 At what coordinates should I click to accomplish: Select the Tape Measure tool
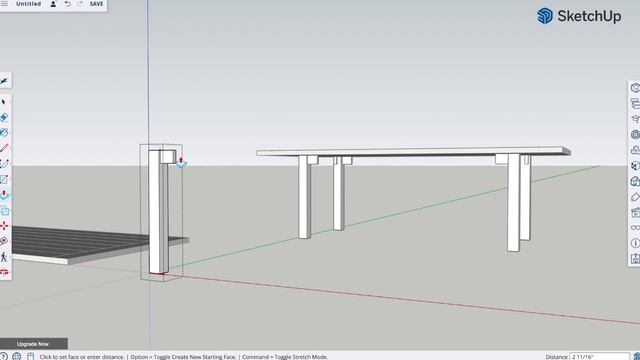tap(4, 241)
